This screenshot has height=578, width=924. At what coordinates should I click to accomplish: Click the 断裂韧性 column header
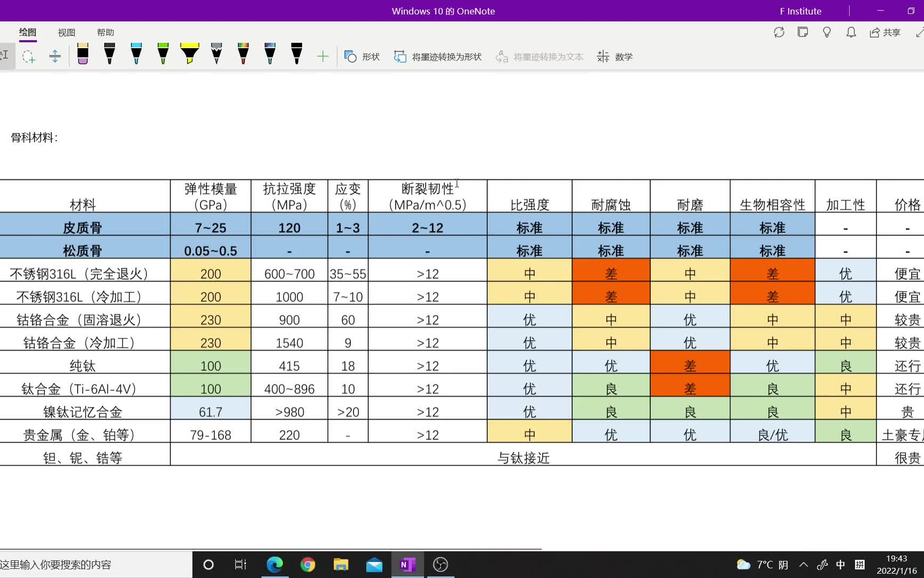pos(428,196)
